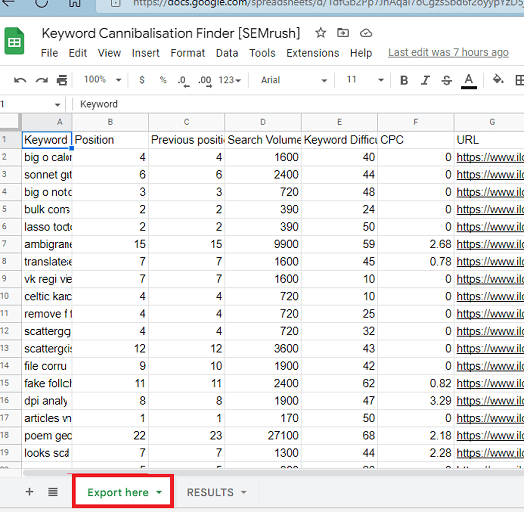Switch to the RESULTS sheet tab
Image resolution: width=524 pixels, height=512 pixels.
[x=216, y=492]
